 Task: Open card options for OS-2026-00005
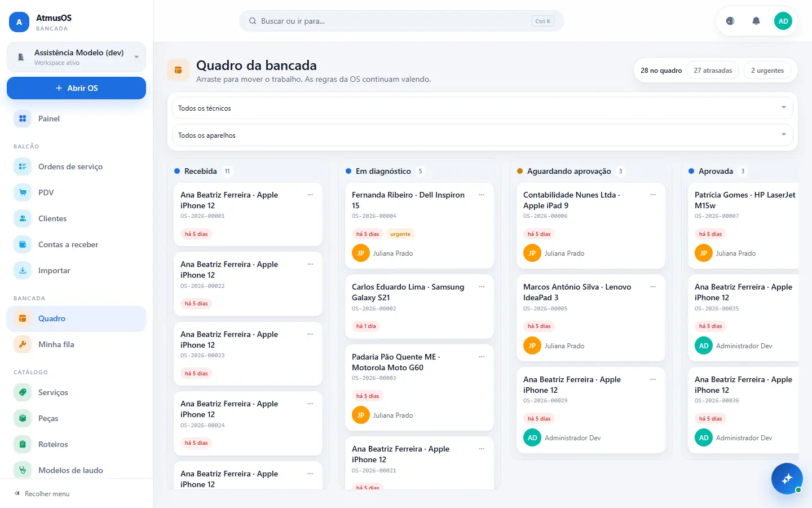[x=653, y=287]
